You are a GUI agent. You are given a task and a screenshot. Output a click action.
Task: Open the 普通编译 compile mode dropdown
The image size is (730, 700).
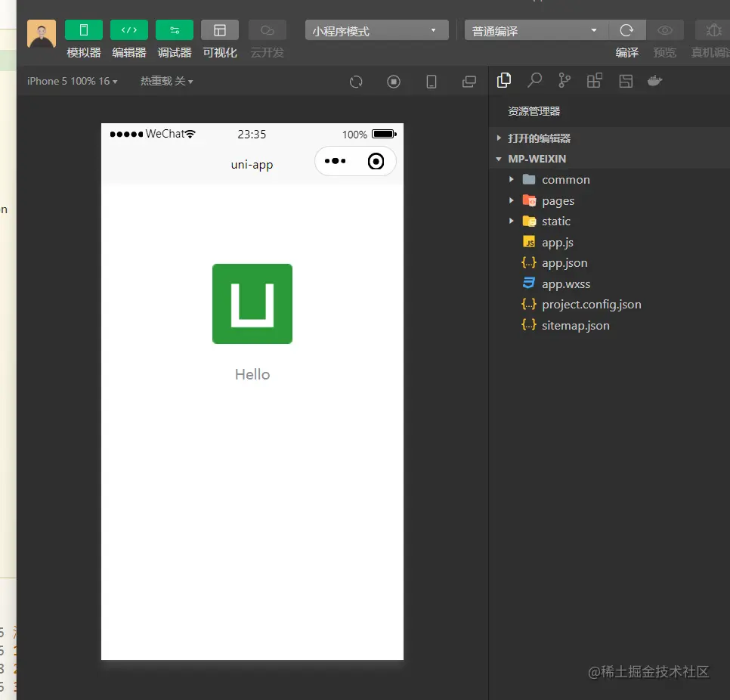click(x=536, y=30)
